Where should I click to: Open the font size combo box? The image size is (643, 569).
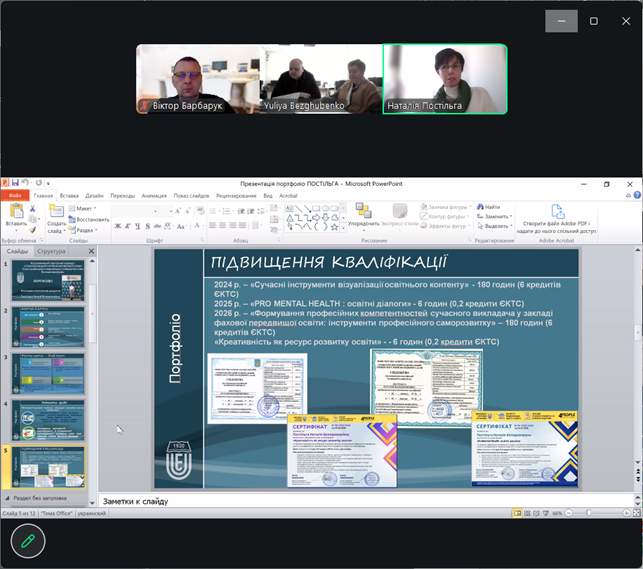click(x=166, y=211)
